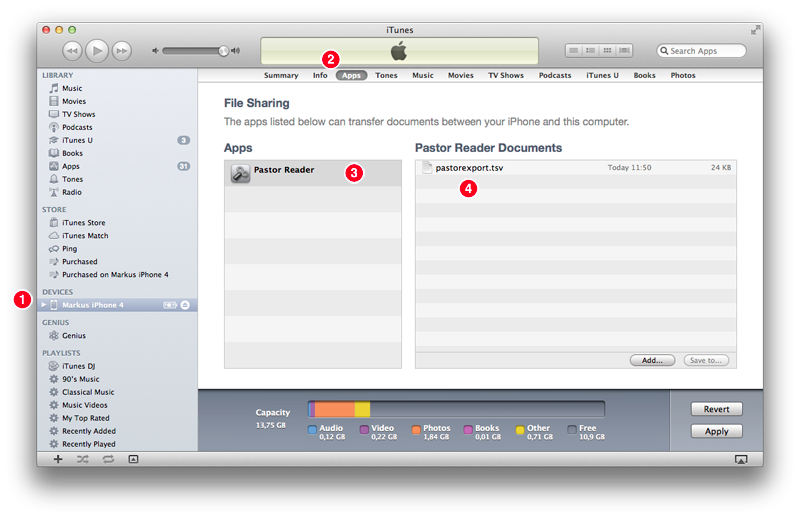This screenshot has width=800, height=518.
Task: Open the Classical Music playlist
Action: [117, 392]
